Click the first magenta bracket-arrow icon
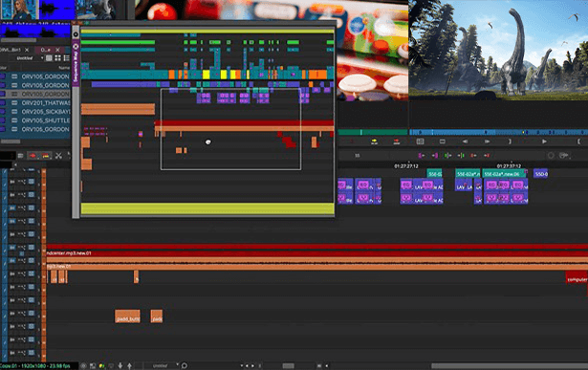The width and height of the screenshot is (588, 370). click(422, 155)
